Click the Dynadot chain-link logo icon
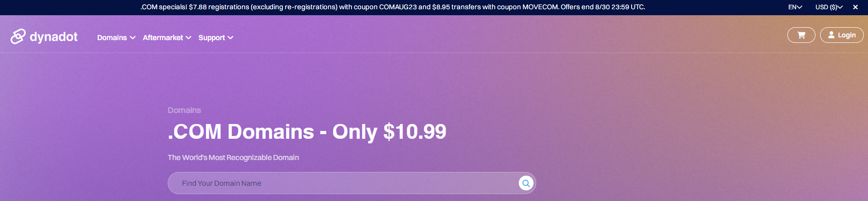This screenshot has height=201, width=868. pos(18,36)
